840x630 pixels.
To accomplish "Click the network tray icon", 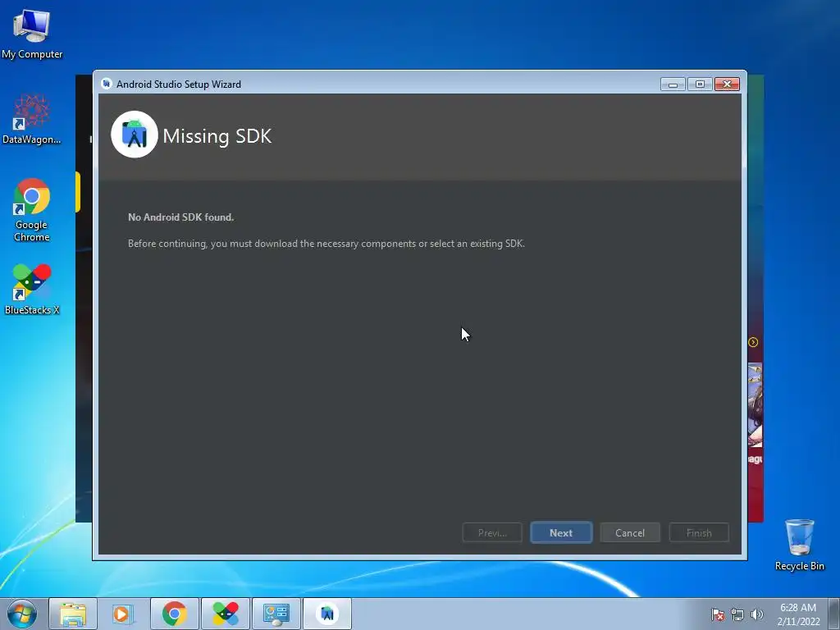I will coord(737,614).
